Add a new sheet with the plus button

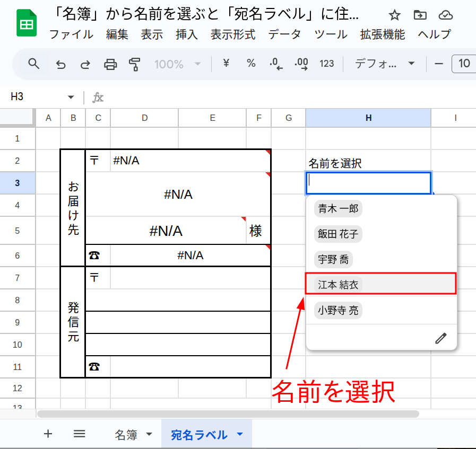point(48,434)
